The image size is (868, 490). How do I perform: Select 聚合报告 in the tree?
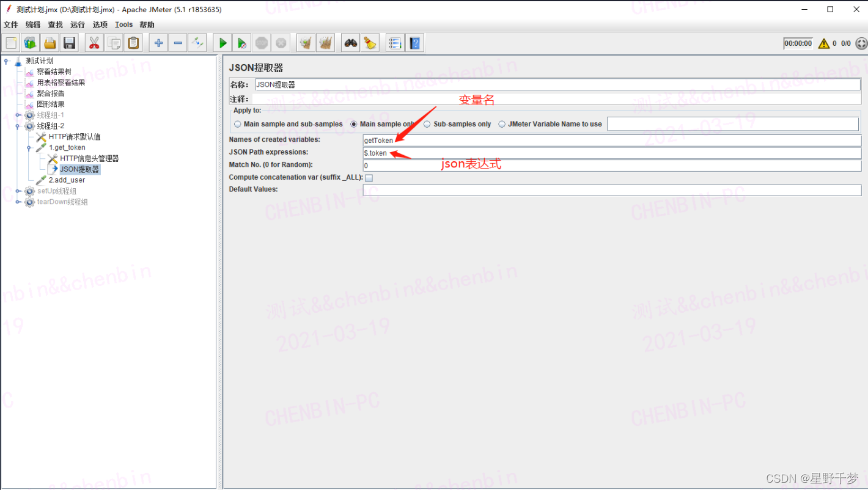[50, 93]
